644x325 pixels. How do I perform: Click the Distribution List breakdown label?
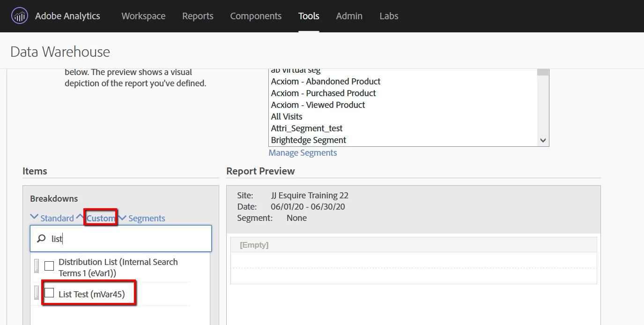(118, 267)
